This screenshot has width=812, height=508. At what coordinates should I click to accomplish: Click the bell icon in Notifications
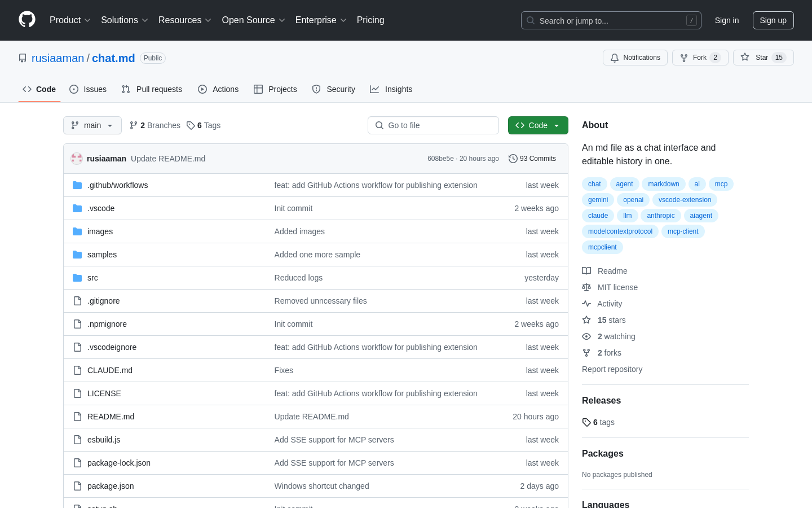click(615, 58)
